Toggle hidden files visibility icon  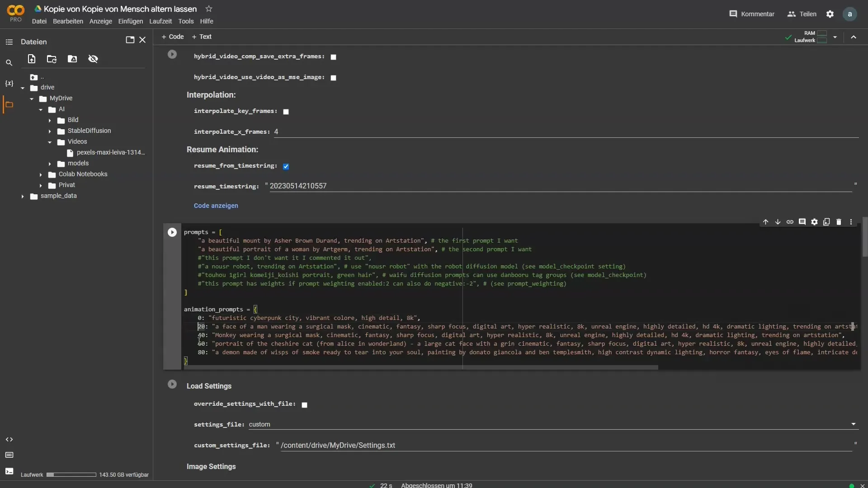(x=93, y=59)
